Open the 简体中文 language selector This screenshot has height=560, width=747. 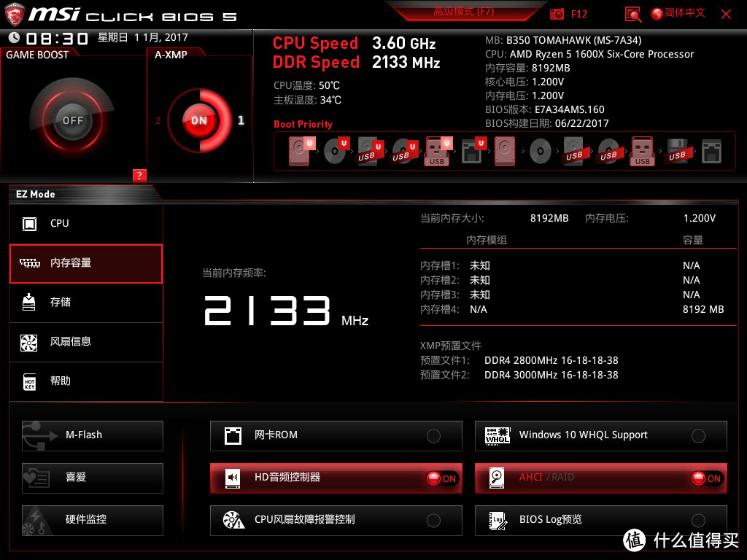(x=678, y=13)
